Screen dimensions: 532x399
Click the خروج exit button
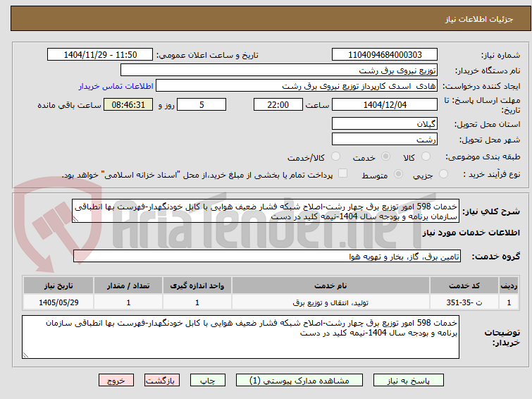point(116,381)
